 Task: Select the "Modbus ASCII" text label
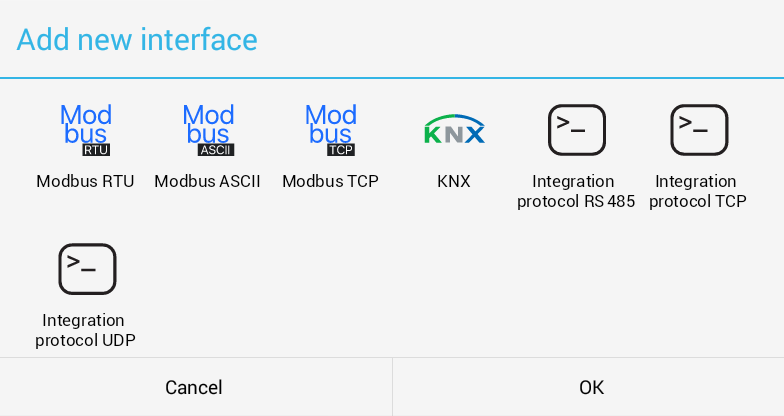[208, 181]
